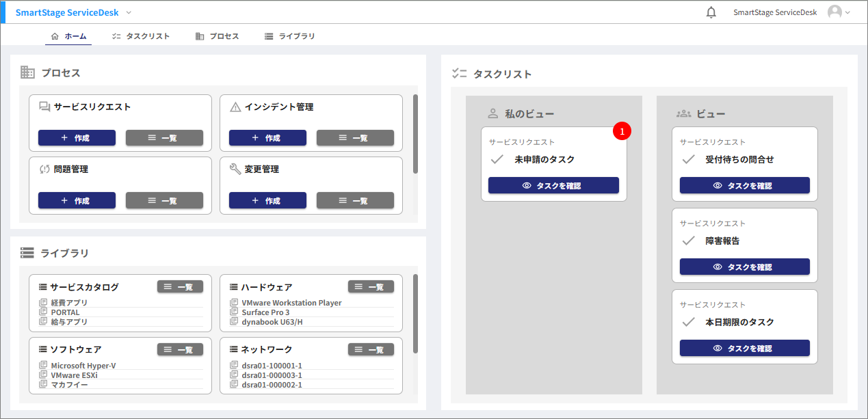Toggle the checkmark beside 本日期限のタスク

point(687,321)
